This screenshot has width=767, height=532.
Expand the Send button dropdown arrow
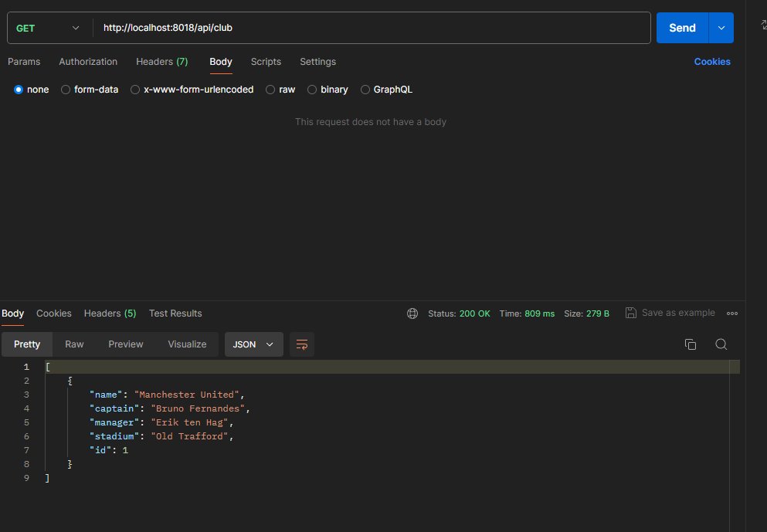[x=721, y=28]
